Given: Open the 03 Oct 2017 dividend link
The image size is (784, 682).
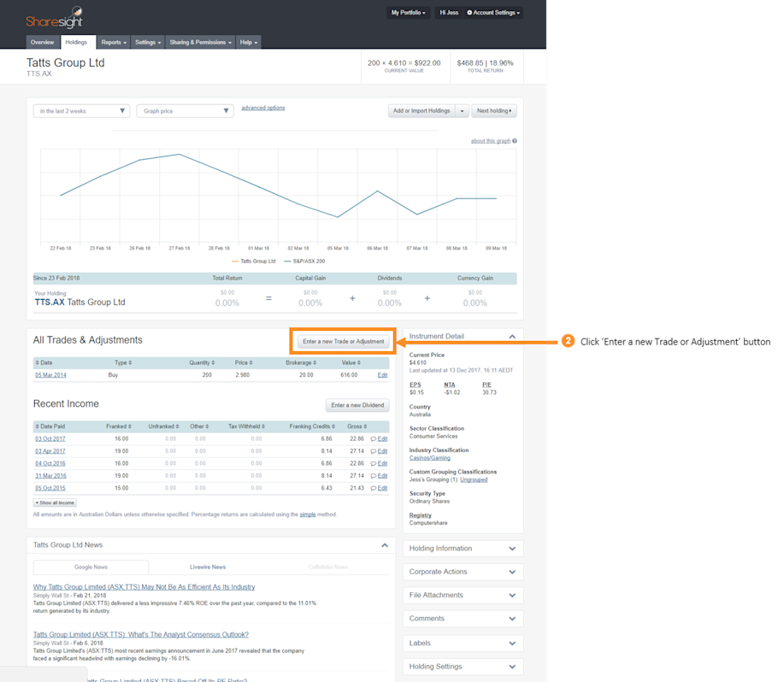Looking at the screenshot, I should point(50,438).
